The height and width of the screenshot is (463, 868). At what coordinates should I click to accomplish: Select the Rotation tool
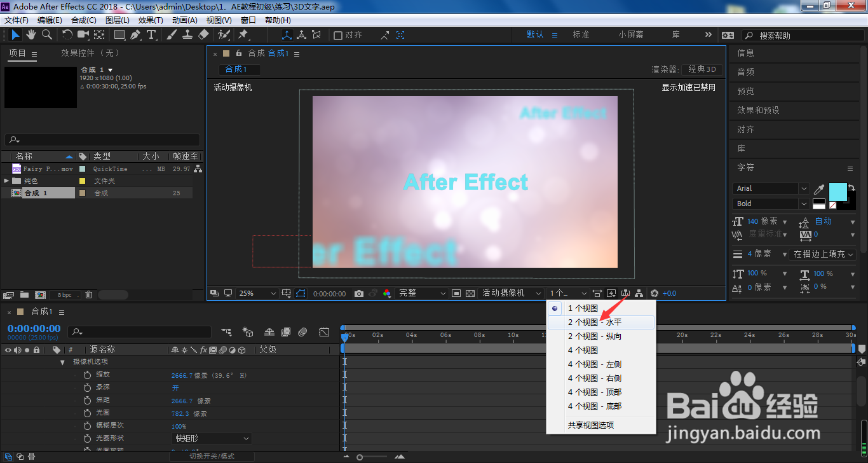click(x=67, y=34)
